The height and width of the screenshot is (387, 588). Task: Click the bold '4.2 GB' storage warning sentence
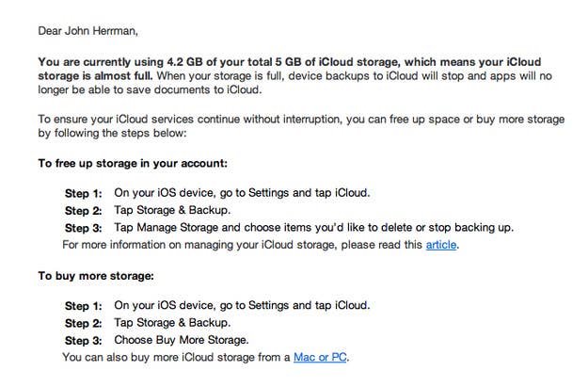pos(290,69)
